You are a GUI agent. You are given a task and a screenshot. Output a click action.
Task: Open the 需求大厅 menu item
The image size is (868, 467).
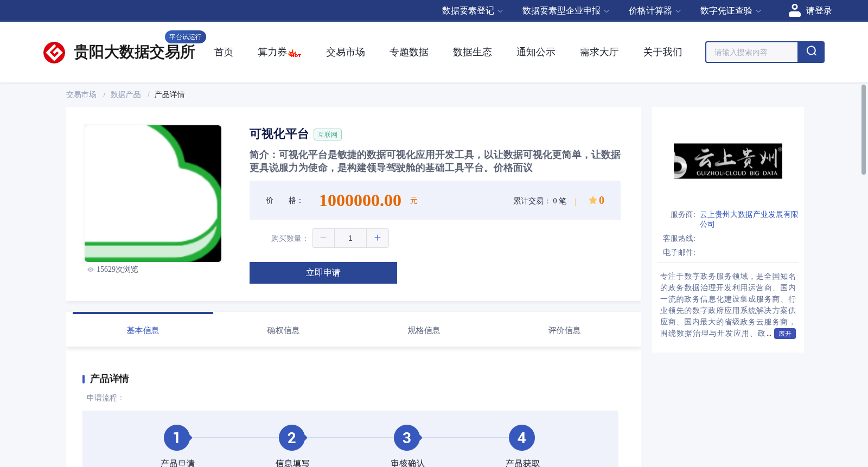(x=599, y=52)
